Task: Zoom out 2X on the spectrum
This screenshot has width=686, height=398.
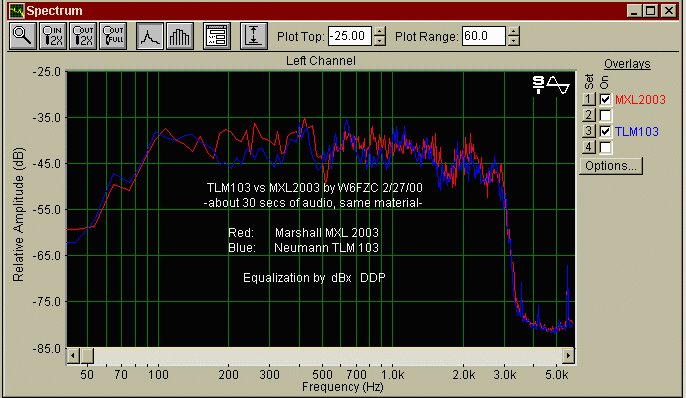Action: [83, 36]
